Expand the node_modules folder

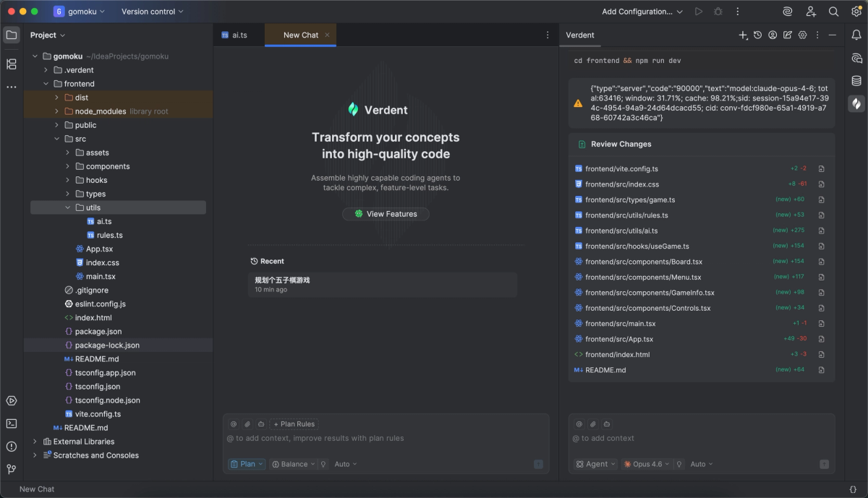[57, 111]
